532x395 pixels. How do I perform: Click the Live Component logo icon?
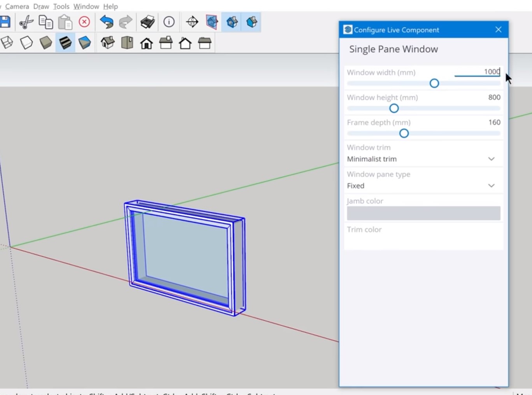click(348, 30)
